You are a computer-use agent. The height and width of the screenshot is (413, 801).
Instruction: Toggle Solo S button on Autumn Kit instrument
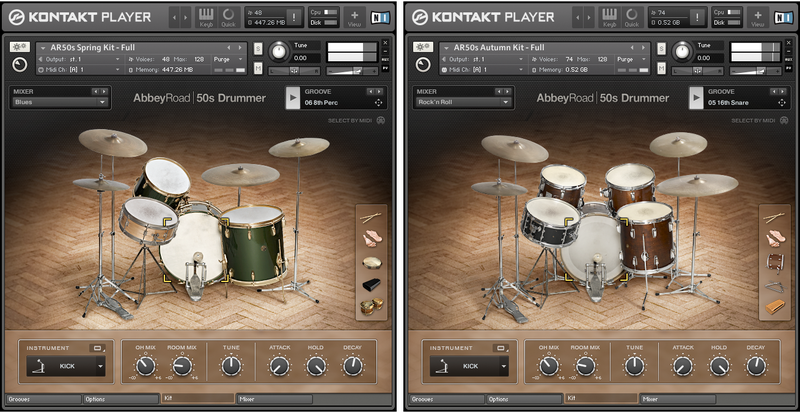click(661, 48)
